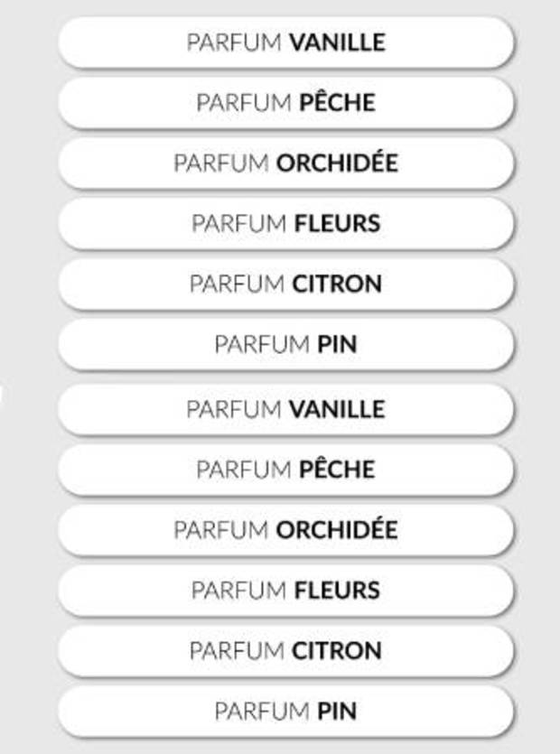Click bold word PÊCHE in the upper list

[337, 103]
